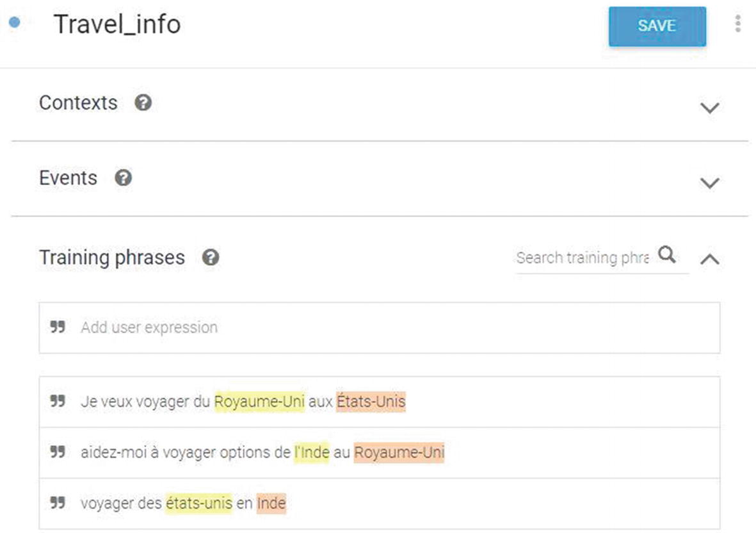Open the three-dot options menu

737,24
